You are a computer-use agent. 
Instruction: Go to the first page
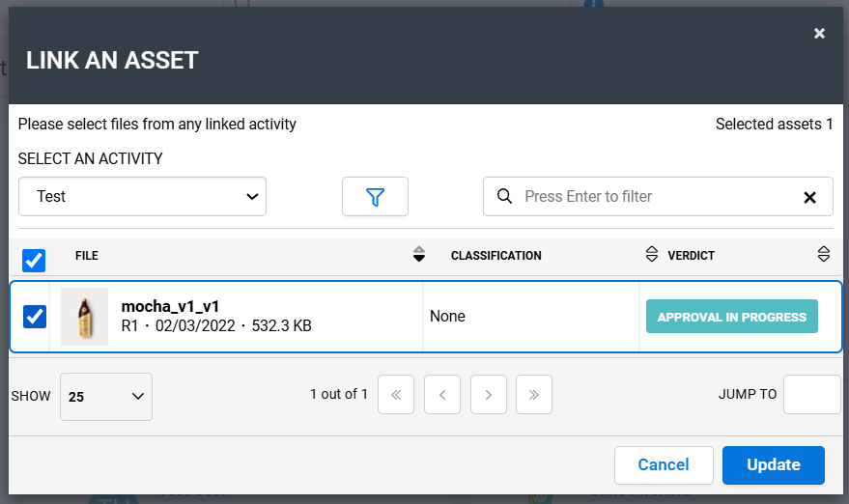pyautogui.click(x=396, y=395)
